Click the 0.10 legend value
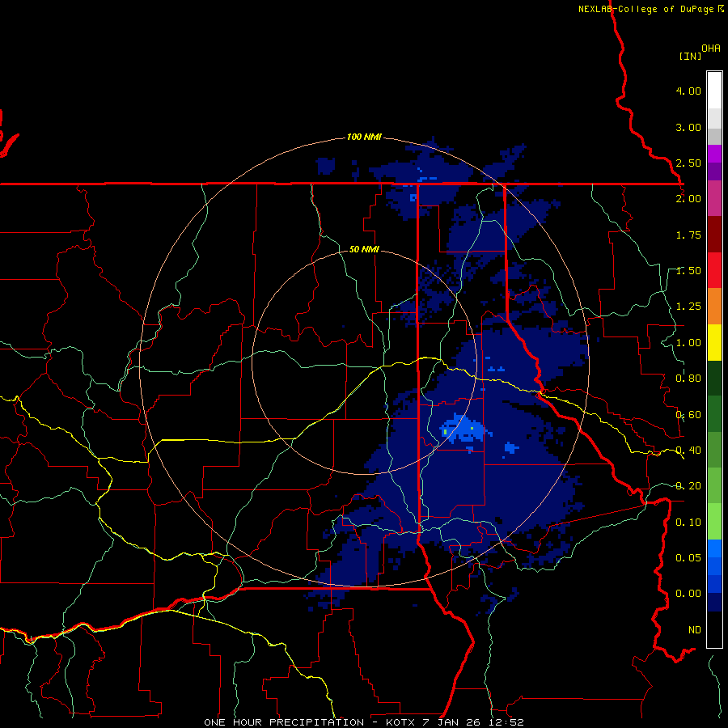The width and height of the screenshot is (728, 728). pyautogui.click(x=688, y=523)
